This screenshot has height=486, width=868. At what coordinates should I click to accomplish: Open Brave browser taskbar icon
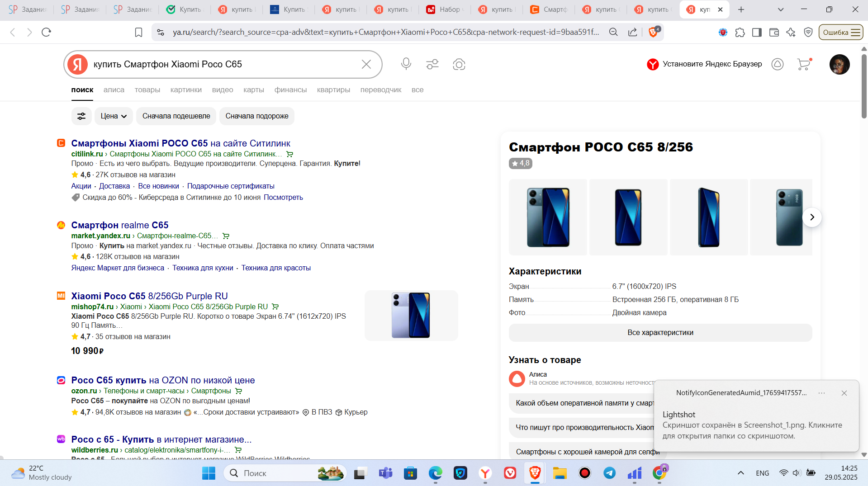(535, 473)
